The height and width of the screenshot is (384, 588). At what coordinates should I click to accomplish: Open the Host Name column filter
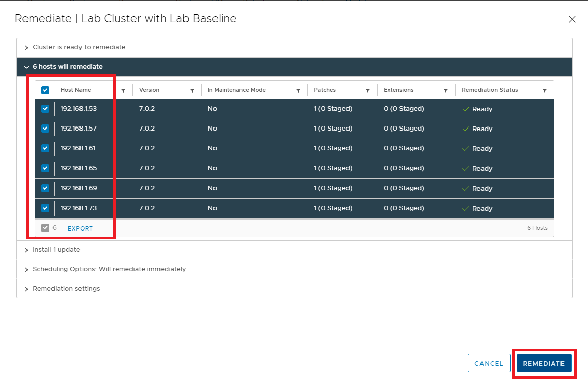tap(123, 90)
